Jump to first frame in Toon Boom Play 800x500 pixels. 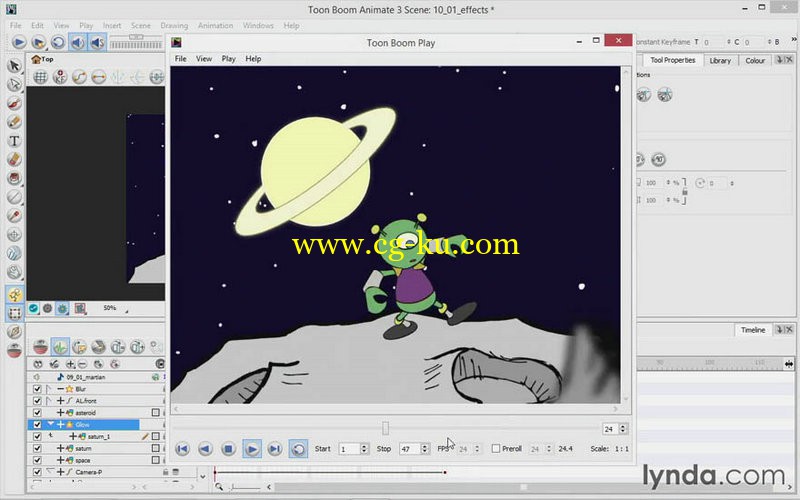point(182,449)
